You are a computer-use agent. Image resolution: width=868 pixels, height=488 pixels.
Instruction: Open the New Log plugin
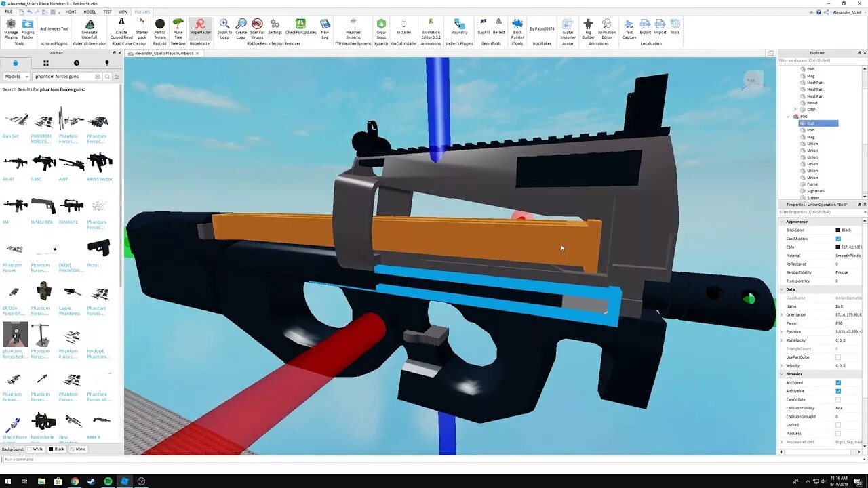[325, 28]
